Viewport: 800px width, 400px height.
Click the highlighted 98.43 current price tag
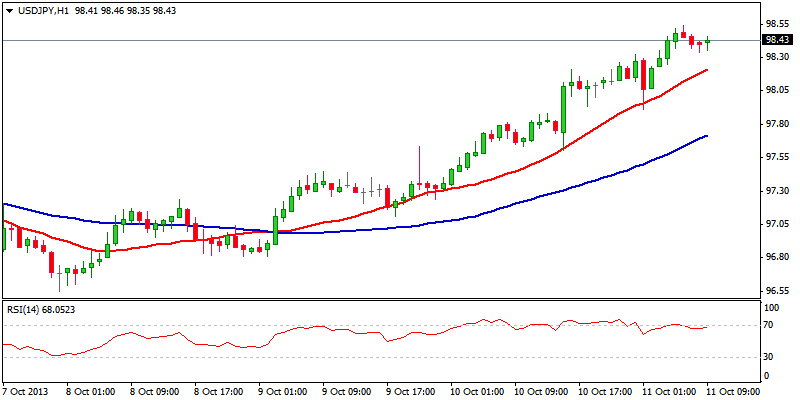coord(777,40)
